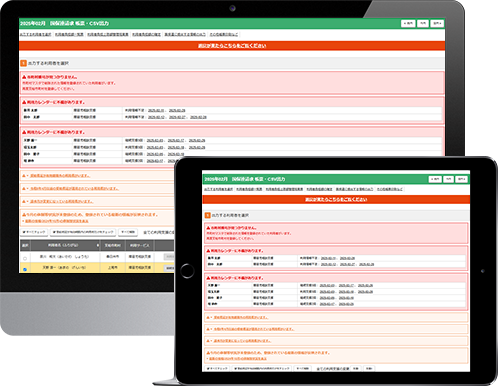Click the last small button at tablet screen's bottom
The image size is (498, 386).
369,369
